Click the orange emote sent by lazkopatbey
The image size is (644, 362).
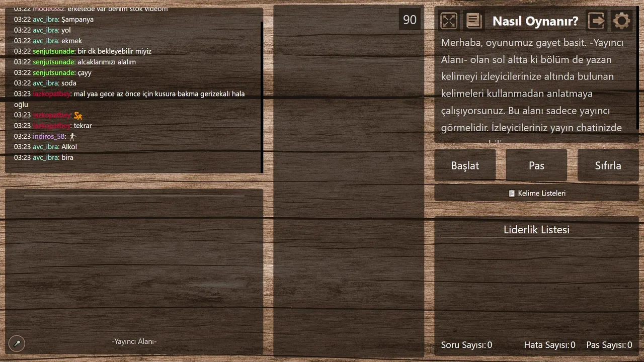click(x=78, y=116)
